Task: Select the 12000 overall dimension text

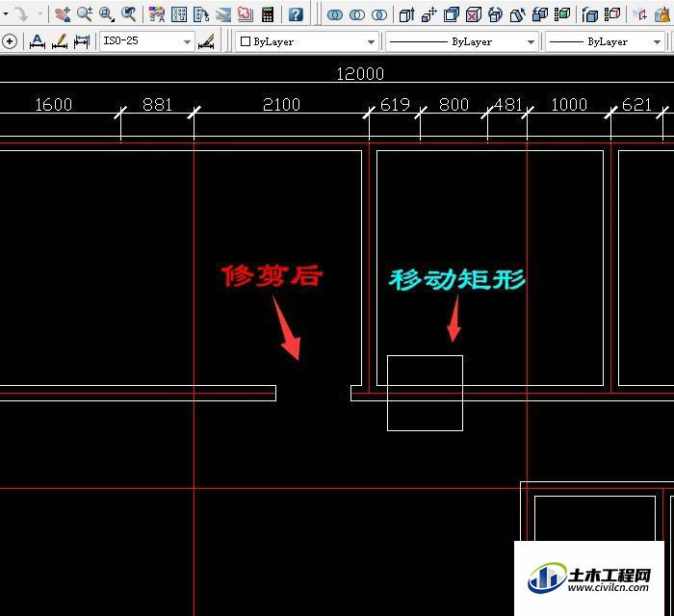Action: coord(360,74)
